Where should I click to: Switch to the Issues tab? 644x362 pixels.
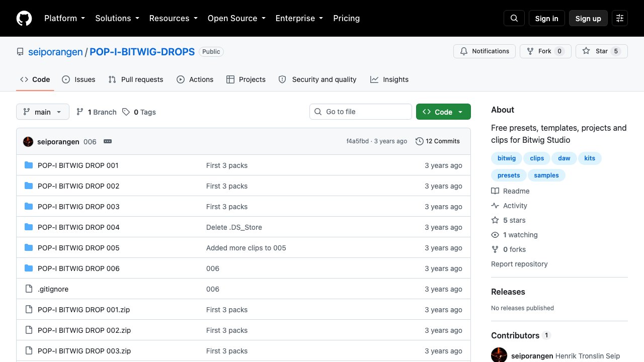click(78, 79)
